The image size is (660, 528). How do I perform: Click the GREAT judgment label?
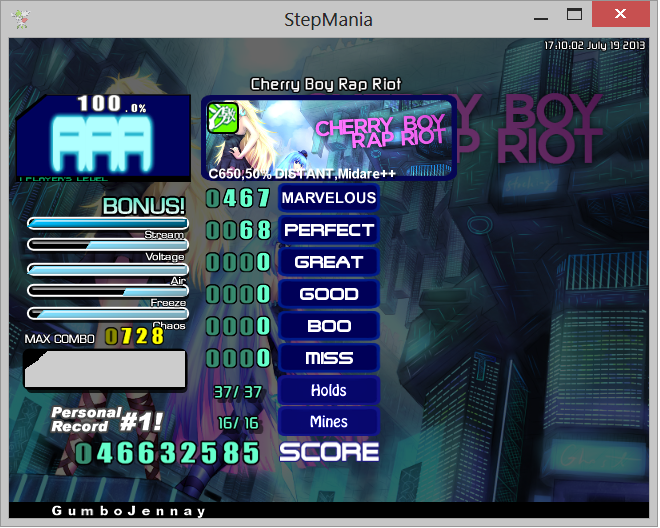coord(329,262)
